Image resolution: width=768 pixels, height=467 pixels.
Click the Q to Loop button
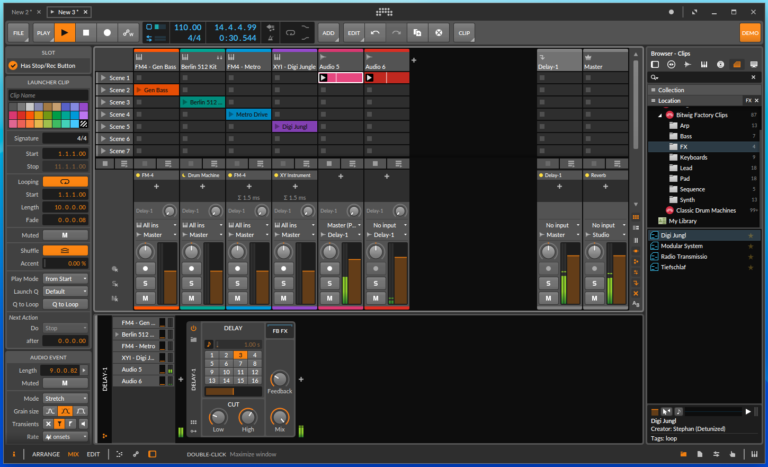point(65,304)
